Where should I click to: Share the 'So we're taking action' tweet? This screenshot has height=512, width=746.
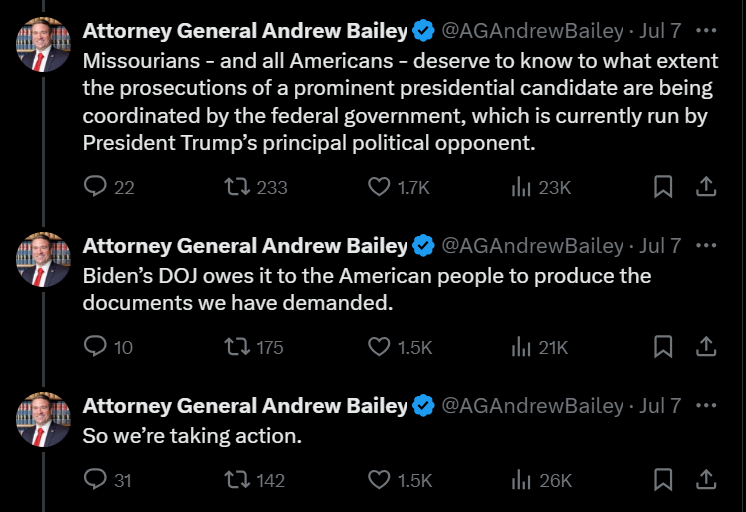[705, 480]
